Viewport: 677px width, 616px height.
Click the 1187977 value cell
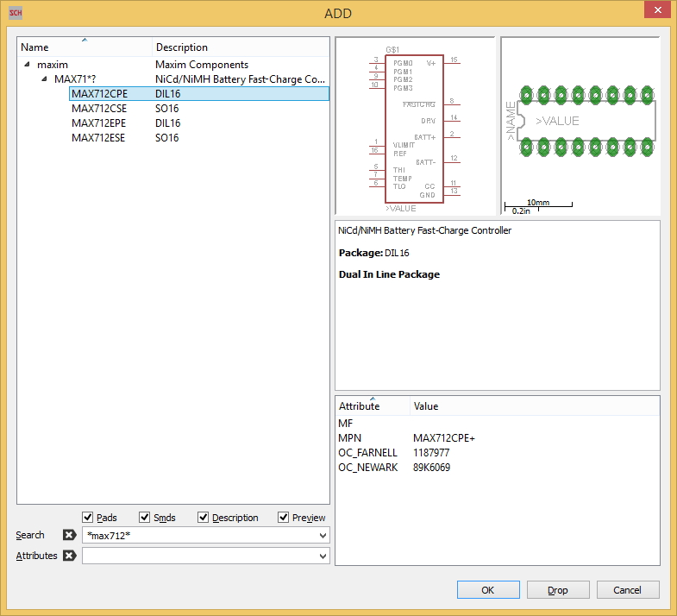coord(431,453)
